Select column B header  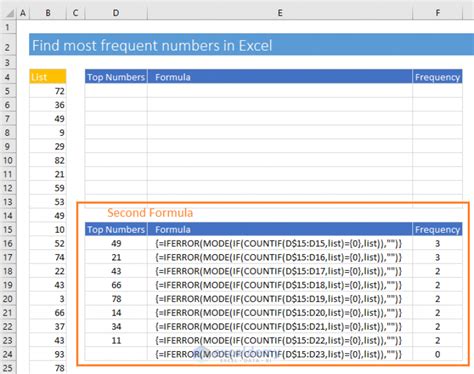[x=48, y=13]
